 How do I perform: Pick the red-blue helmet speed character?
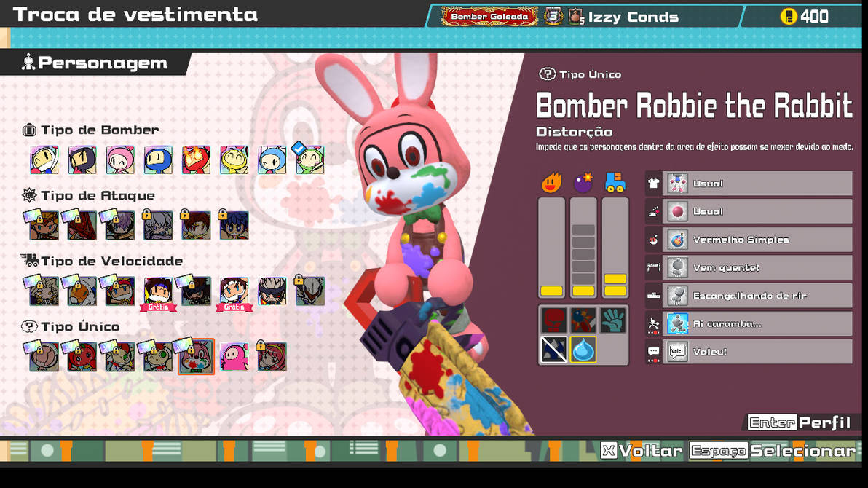119,291
